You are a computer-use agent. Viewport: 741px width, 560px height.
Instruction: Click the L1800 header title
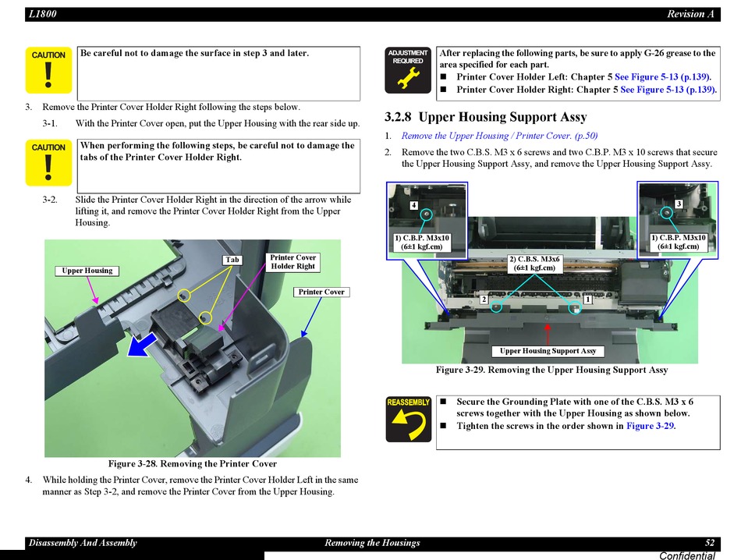[x=43, y=14]
